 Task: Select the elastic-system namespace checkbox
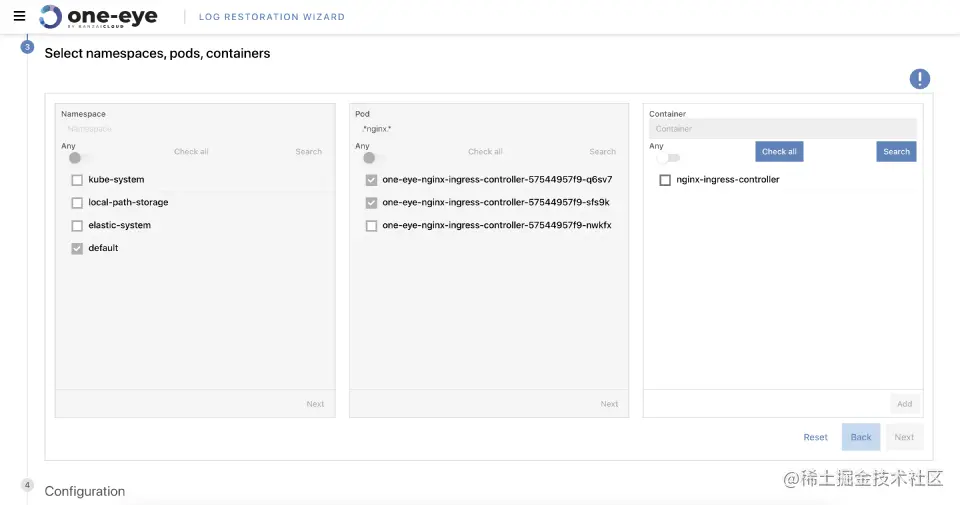tap(77, 226)
